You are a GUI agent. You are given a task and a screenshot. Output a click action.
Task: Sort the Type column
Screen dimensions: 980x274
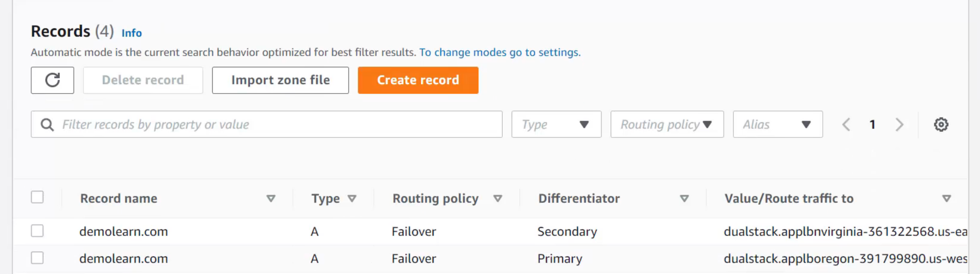coord(352,198)
